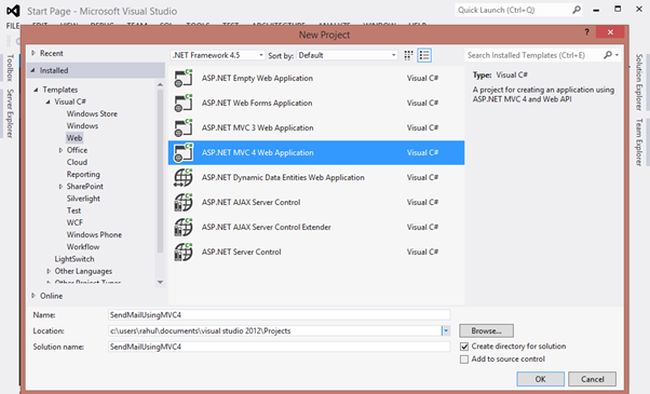Expand the Recent section
Image resolution: width=650 pixels, height=394 pixels.
34,53
